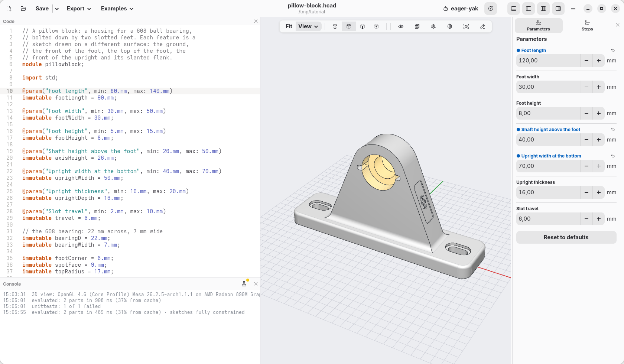
Task: Click the cube-with-axes icon in 3D toolbar
Action: click(433, 26)
